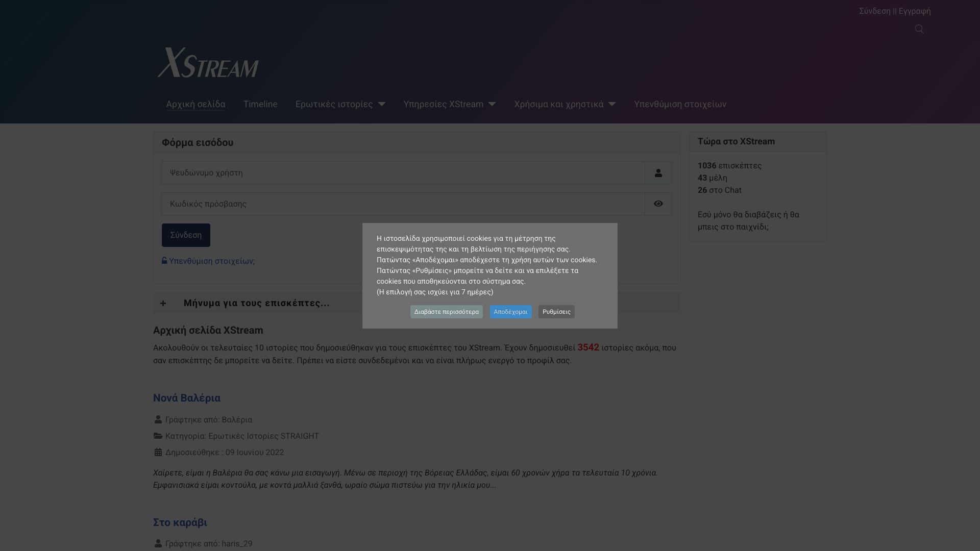This screenshot has height=551, width=980.
Task: Click the lock icon before Υπενθύμιση στοιχείων
Action: tap(164, 261)
